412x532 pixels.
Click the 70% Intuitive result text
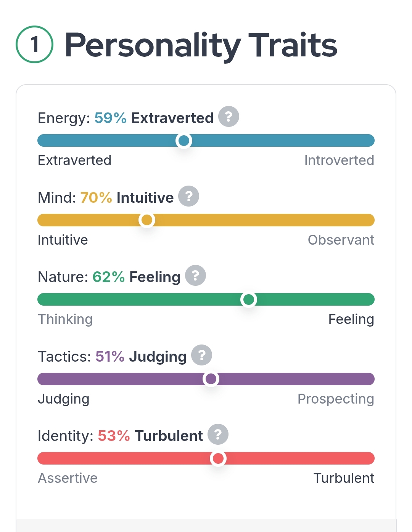[x=127, y=198]
